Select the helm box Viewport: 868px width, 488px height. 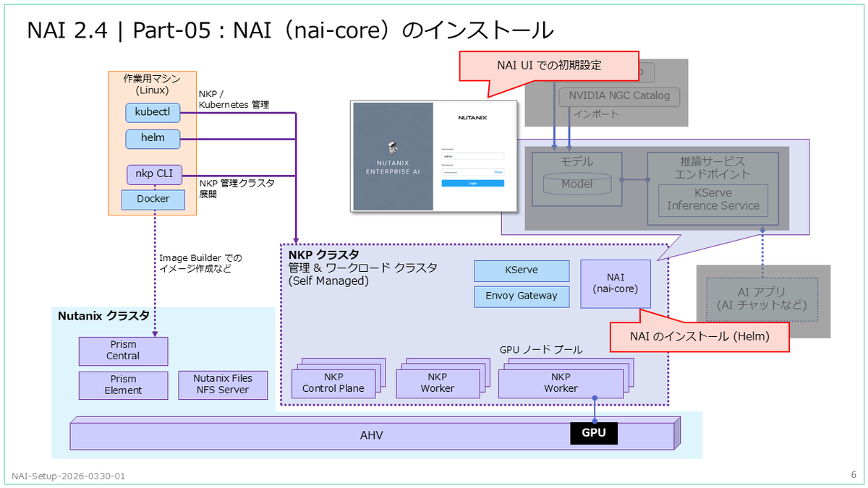click(153, 138)
